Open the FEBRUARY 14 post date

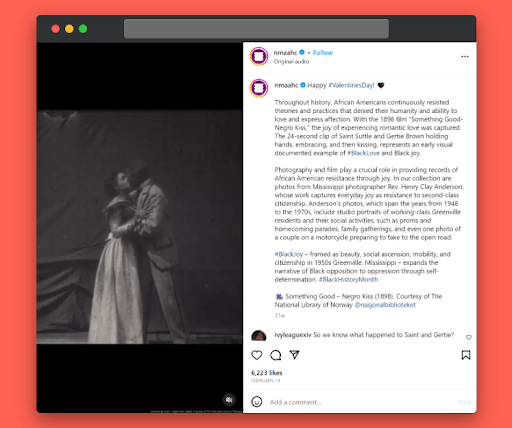[266, 381]
